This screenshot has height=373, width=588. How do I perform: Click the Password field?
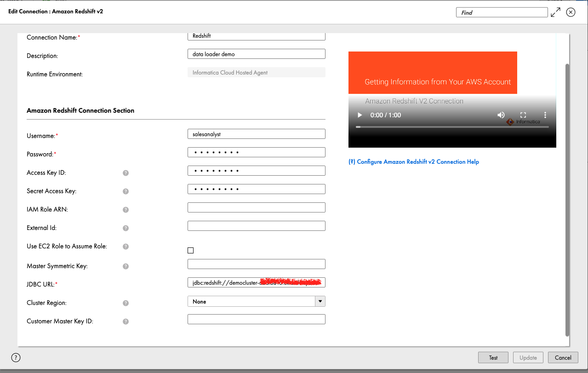(257, 152)
